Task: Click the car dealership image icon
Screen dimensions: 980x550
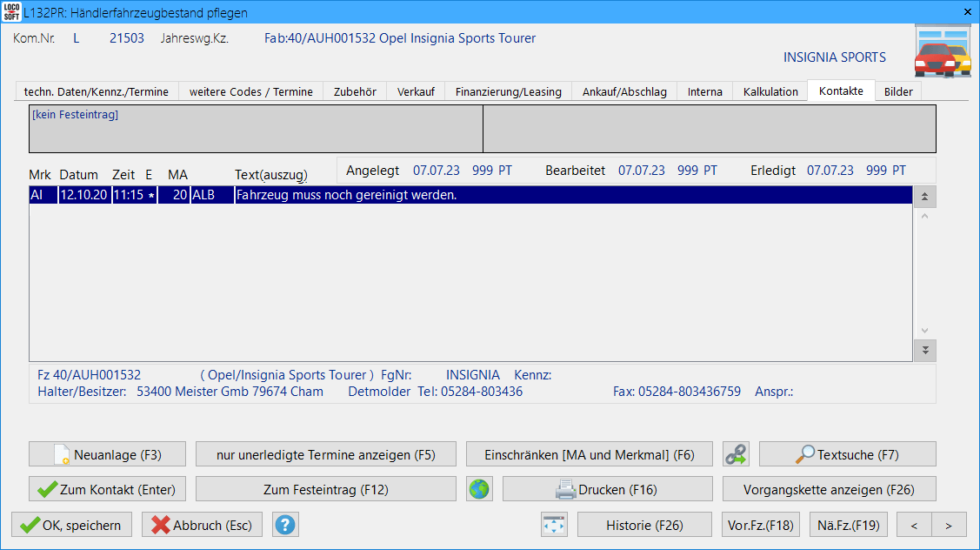Action: 942,54
